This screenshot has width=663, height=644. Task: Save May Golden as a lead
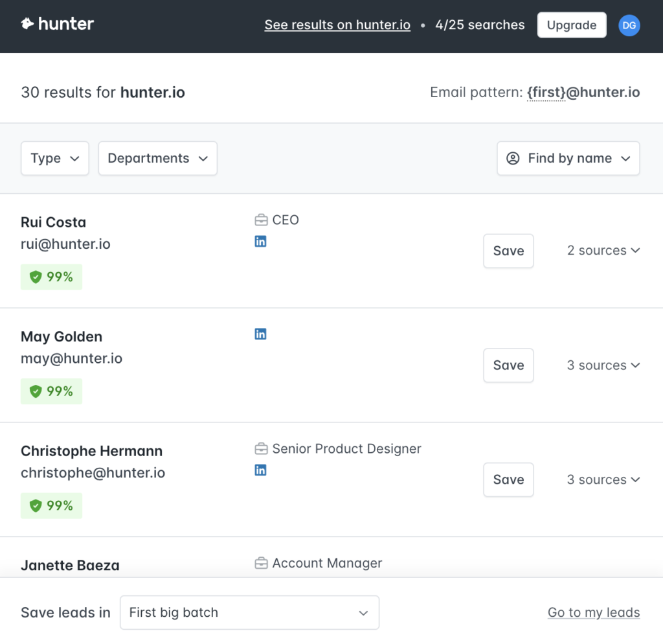508,365
